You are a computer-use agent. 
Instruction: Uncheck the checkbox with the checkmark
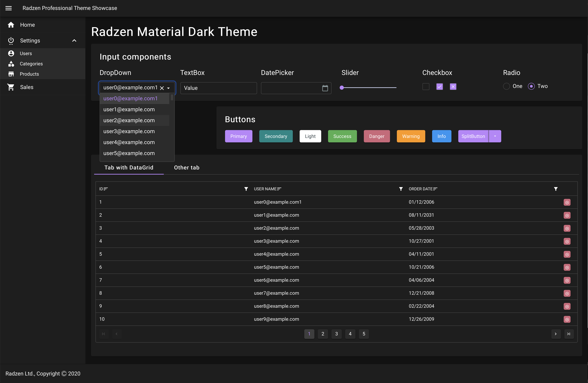tap(439, 87)
